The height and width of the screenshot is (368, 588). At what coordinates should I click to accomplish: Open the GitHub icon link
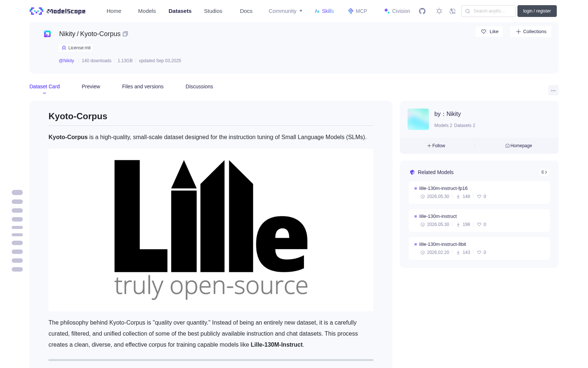coord(422,11)
